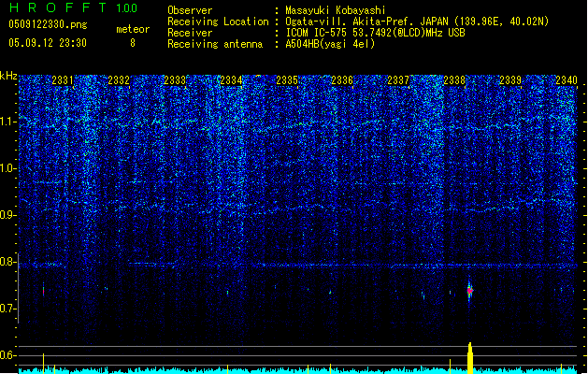Click the bright pink meteor echo after 2338
This screenshot has height=374, width=588.
470,291
